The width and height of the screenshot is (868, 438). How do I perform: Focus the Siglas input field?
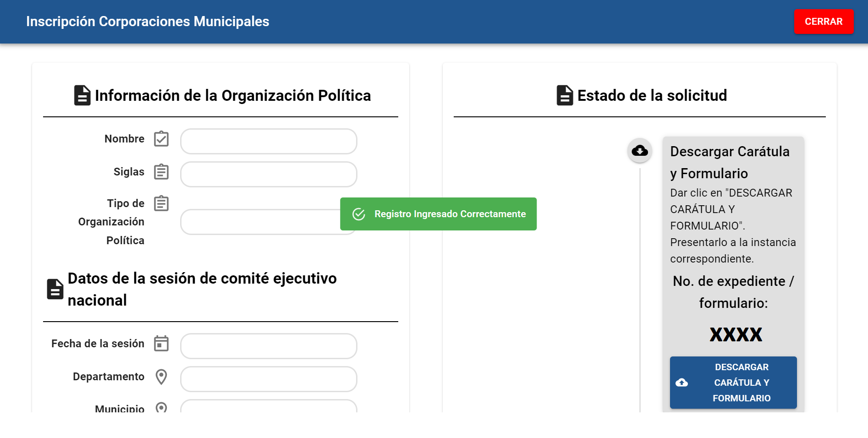(x=269, y=174)
